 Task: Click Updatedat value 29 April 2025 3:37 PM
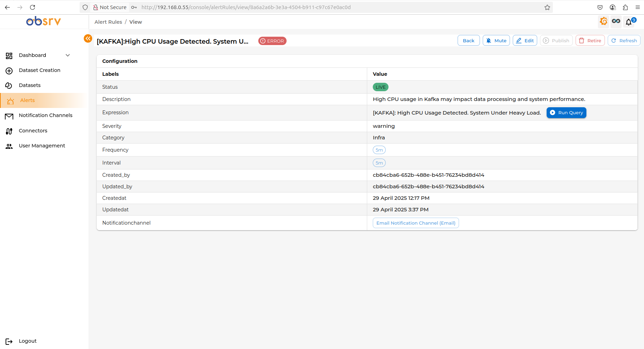[401, 210]
